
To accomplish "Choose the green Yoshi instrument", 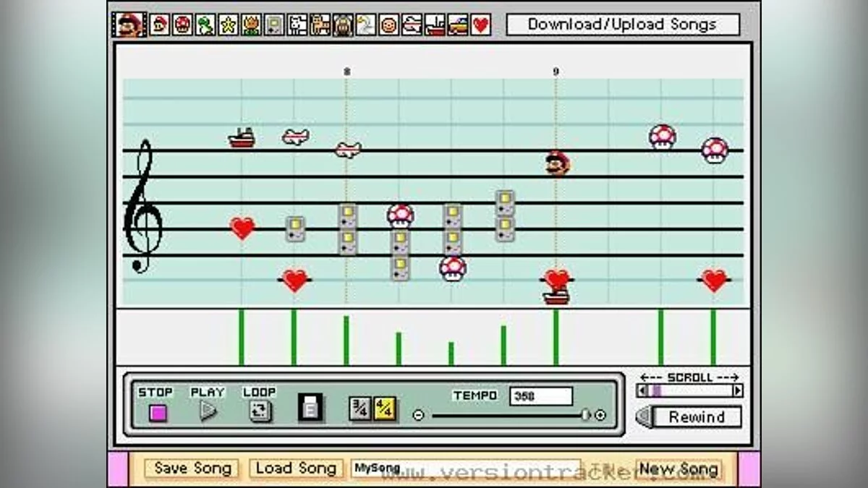I will coord(205,25).
